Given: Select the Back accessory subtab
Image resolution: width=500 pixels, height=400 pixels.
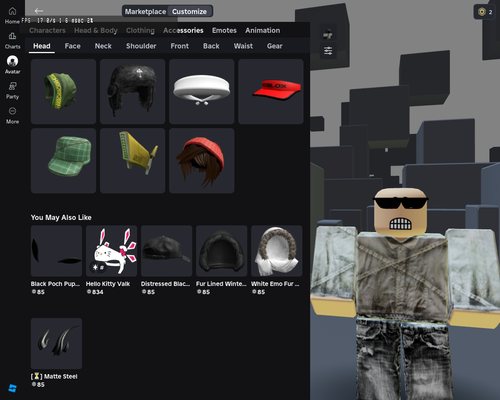Looking at the screenshot, I should click(211, 46).
